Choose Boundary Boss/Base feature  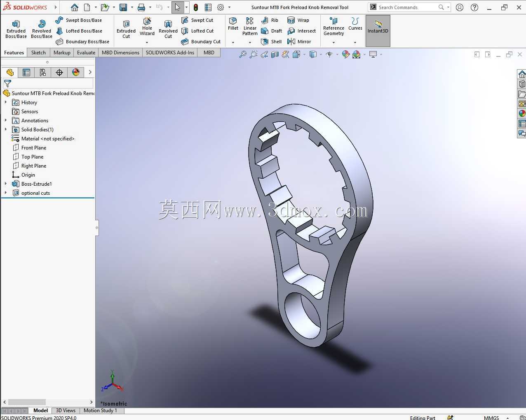point(82,42)
